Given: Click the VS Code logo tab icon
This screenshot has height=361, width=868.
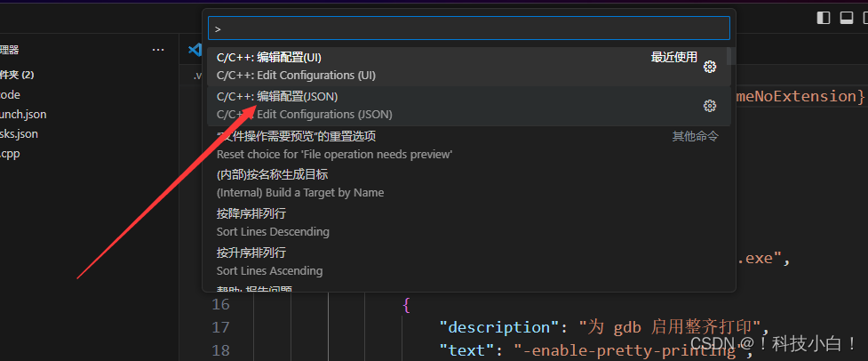Looking at the screenshot, I should [195, 50].
